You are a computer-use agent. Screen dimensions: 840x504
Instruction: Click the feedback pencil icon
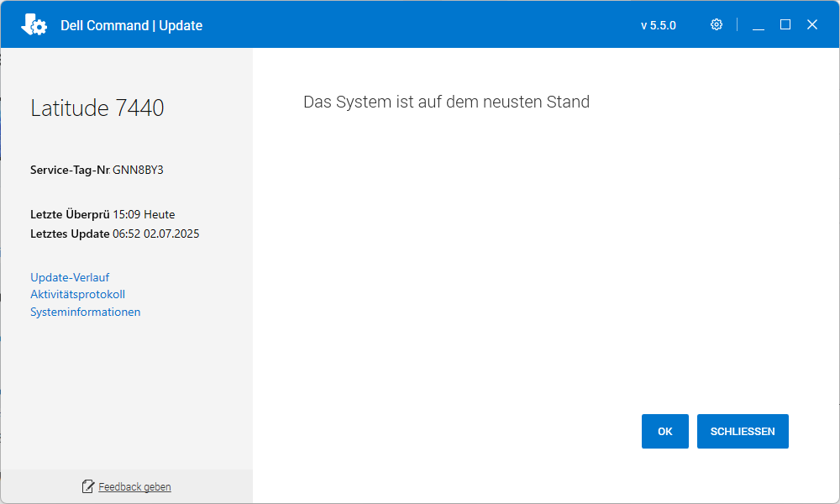pyautogui.click(x=88, y=486)
